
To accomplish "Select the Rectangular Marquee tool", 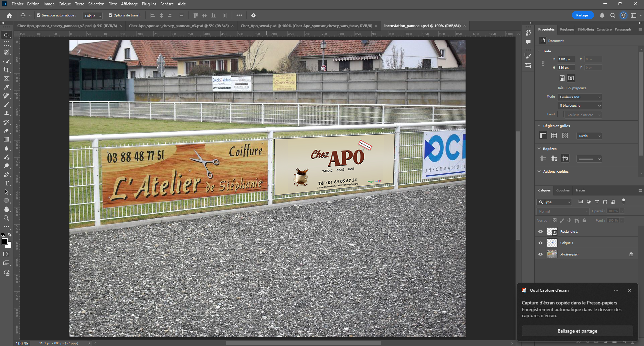I will pyautogui.click(x=6, y=44).
